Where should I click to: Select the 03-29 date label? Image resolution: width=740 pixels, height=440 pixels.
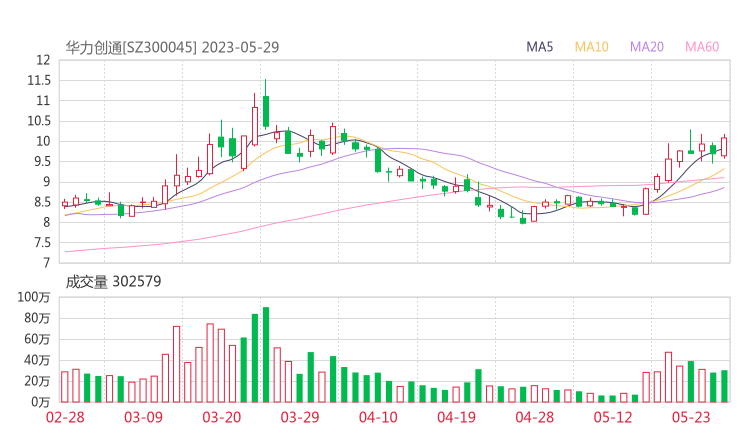point(300,417)
